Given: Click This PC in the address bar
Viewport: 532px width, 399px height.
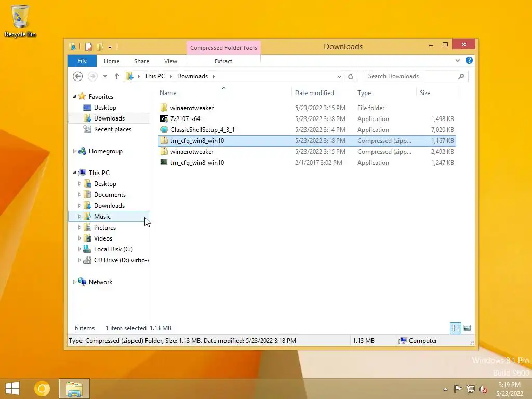Looking at the screenshot, I should [x=155, y=76].
